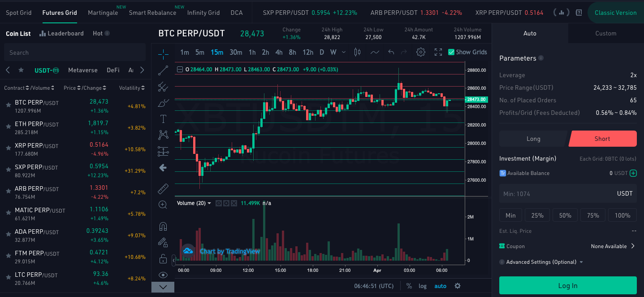
Task: Click the investment amount Min: 1074 field
Action: pyautogui.click(x=568, y=193)
